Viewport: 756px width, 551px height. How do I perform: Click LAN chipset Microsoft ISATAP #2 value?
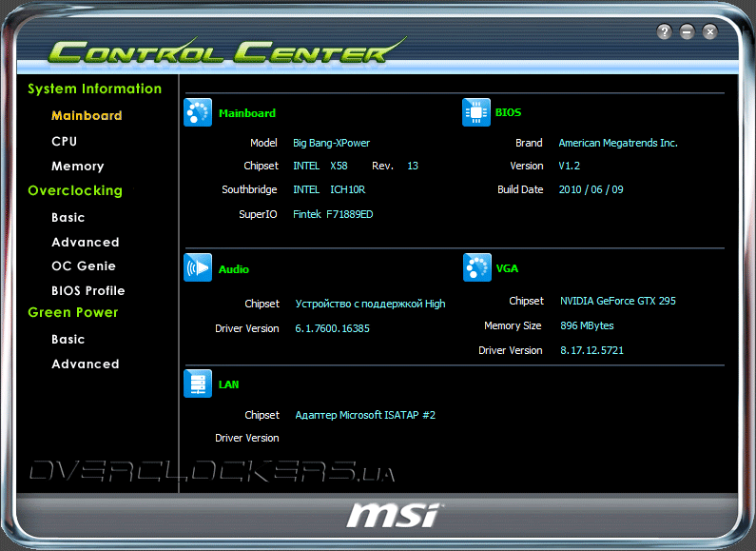pyautogui.click(x=365, y=415)
